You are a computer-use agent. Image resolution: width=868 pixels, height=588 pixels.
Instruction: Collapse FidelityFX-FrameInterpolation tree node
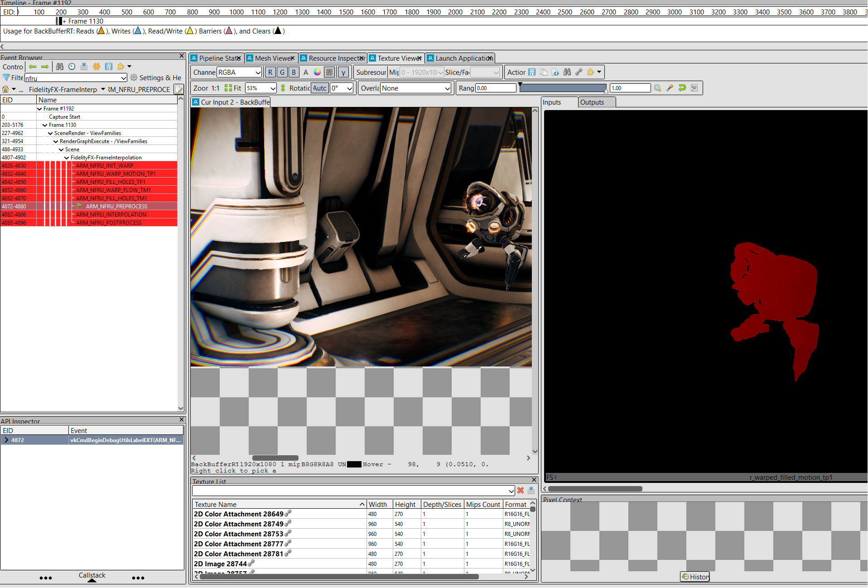click(67, 158)
